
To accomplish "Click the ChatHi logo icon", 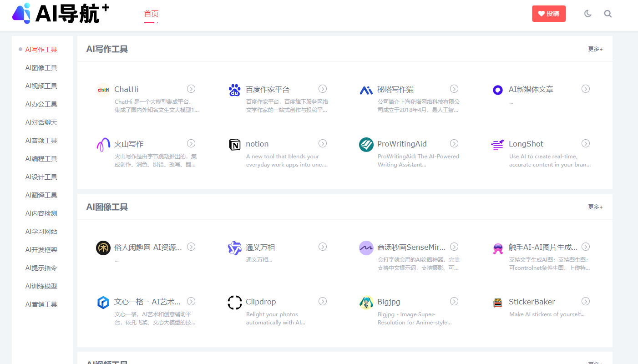I will pyautogui.click(x=103, y=89).
